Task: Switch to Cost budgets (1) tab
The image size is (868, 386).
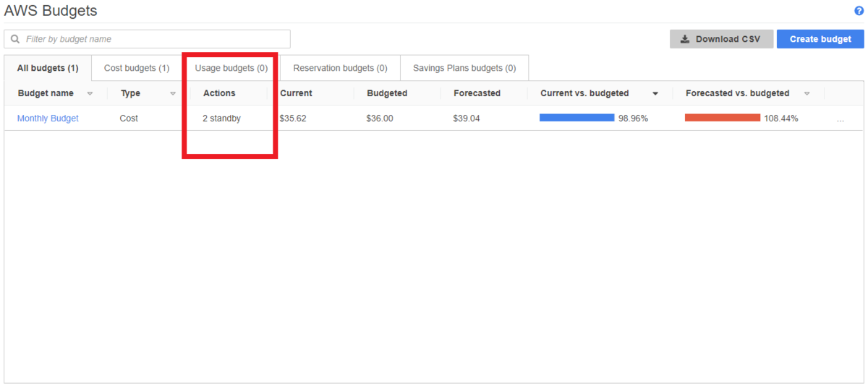Action: click(137, 68)
